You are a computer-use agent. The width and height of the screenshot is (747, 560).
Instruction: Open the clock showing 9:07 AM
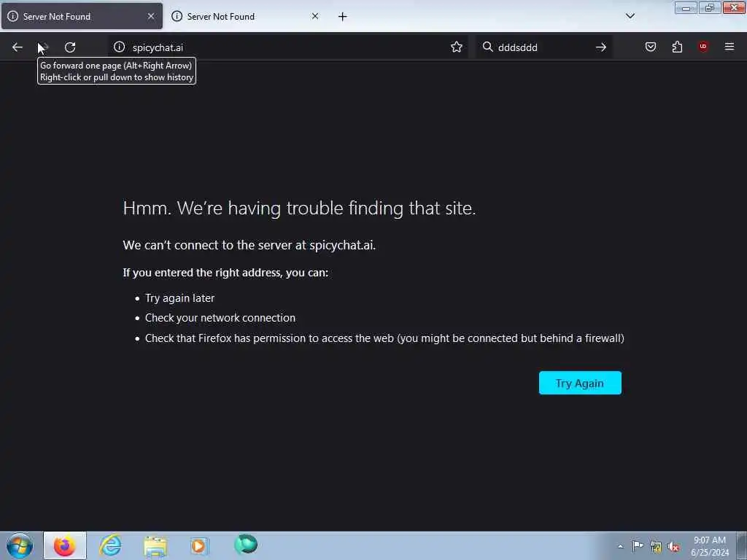point(709,546)
